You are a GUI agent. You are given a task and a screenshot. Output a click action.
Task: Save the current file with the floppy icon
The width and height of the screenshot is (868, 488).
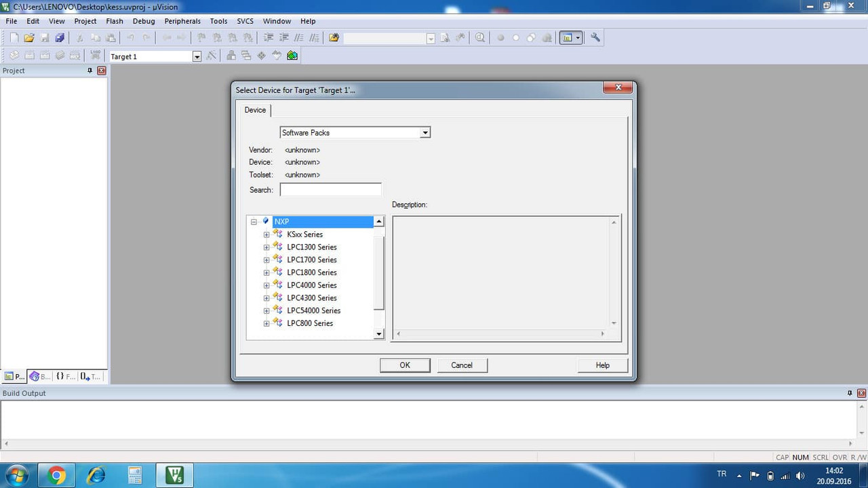pyautogui.click(x=44, y=38)
